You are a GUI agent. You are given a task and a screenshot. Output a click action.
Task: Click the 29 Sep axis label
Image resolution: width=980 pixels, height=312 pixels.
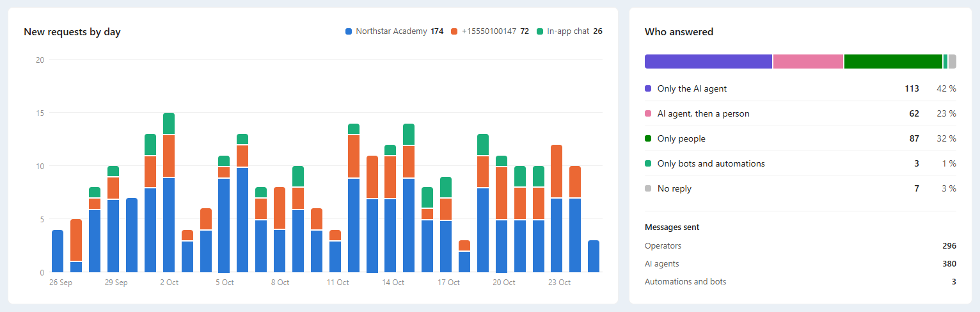[117, 283]
